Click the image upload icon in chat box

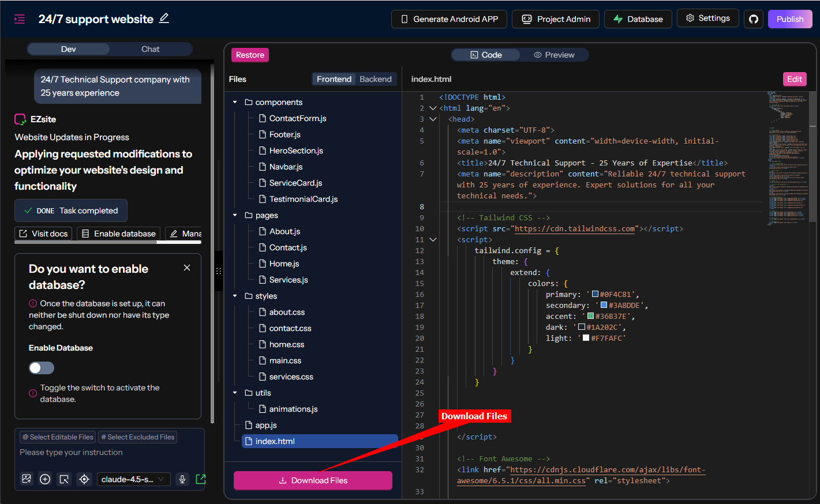pyautogui.click(x=27, y=479)
